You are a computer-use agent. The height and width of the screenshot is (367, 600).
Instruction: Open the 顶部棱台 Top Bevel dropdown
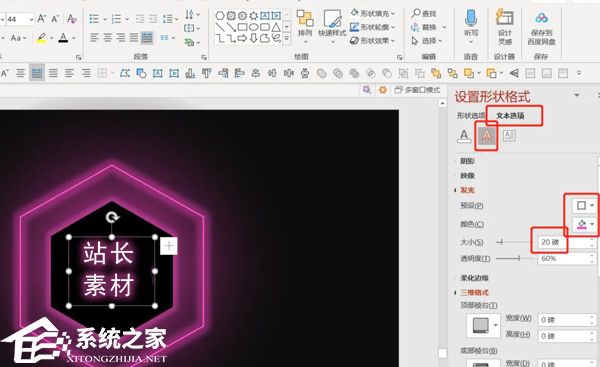(x=483, y=326)
